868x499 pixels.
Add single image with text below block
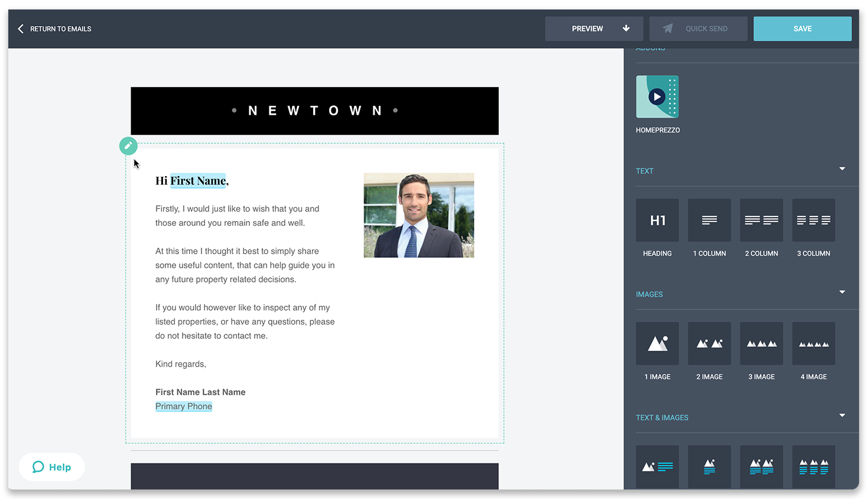point(709,466)
